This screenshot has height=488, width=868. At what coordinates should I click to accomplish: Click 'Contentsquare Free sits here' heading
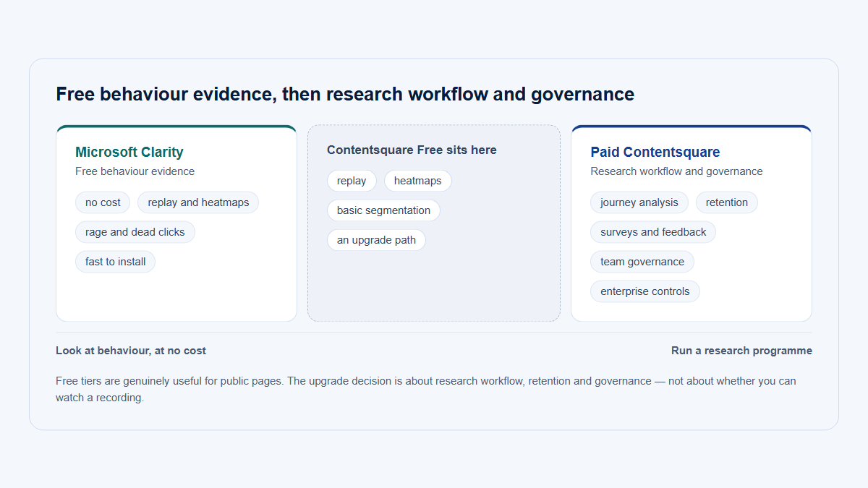(x=412, y=150)
